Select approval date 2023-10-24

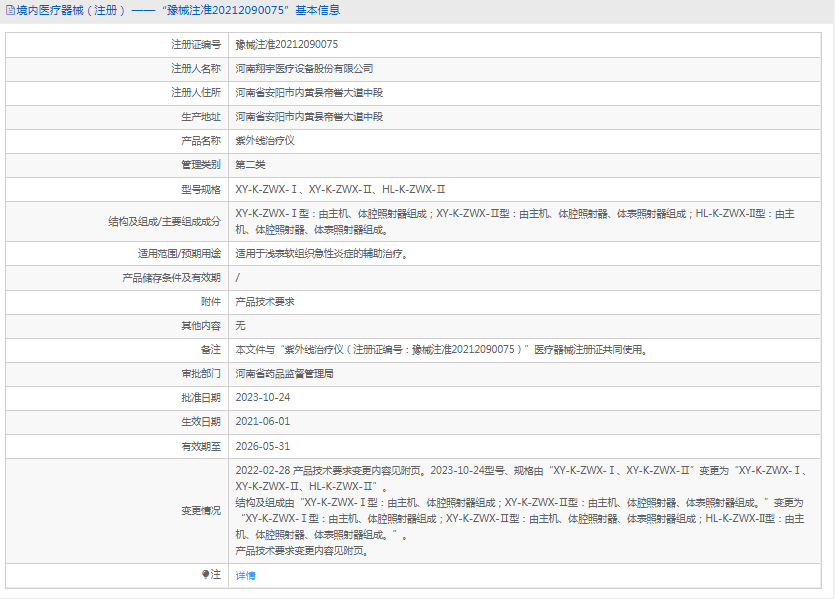pyautogui.click(x=263, y=398)
